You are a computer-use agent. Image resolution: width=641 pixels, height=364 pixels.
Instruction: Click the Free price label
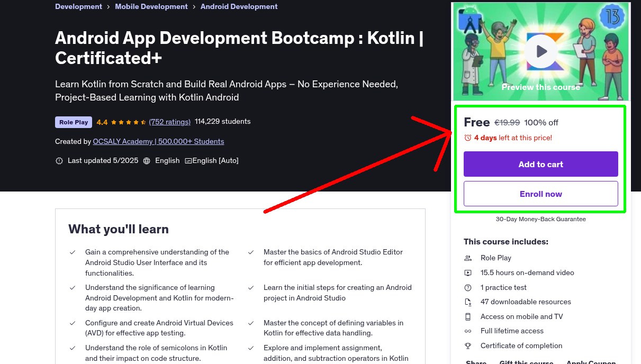point(477,122)
